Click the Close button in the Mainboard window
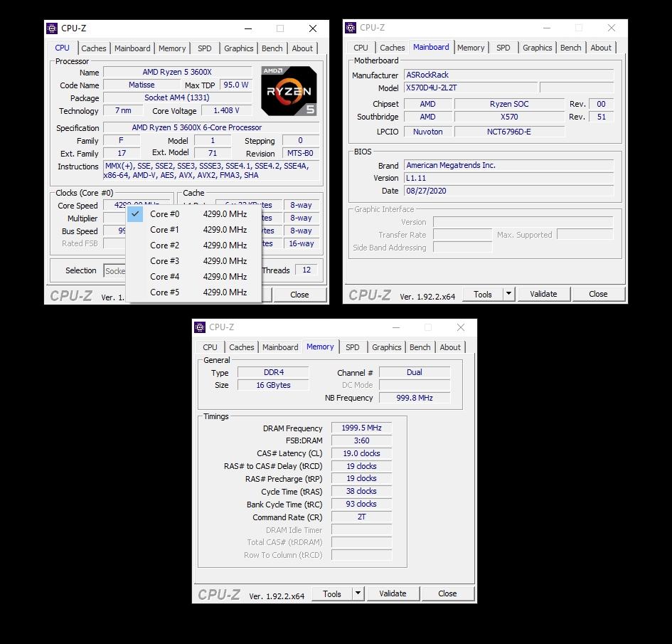Image resolution: width=672 pixels, height=644 pixels. tap(598, 294)
